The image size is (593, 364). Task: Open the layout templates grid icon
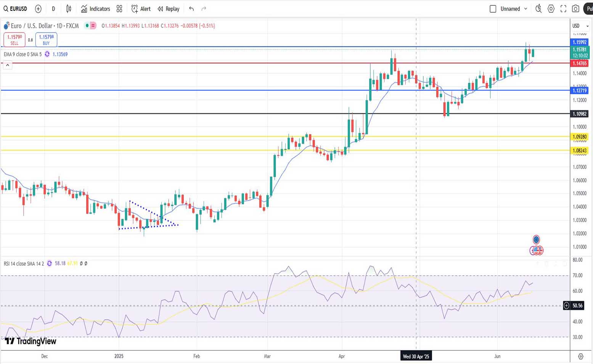pos(119,9)
